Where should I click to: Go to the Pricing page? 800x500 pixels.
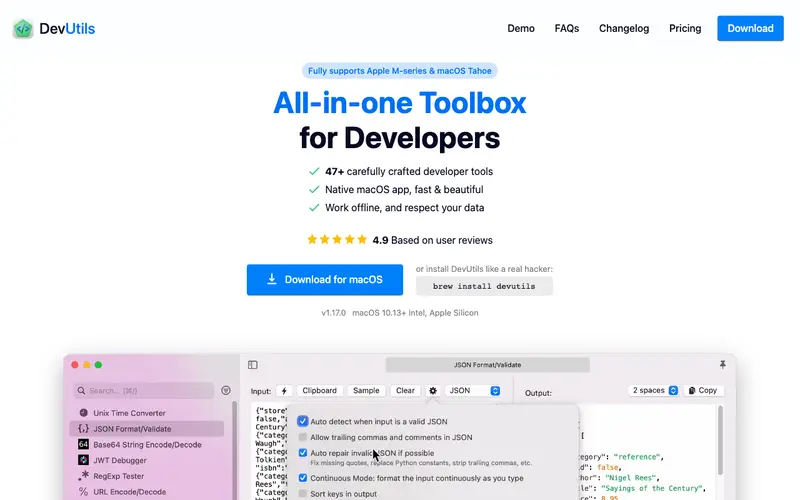pyautogui.click(x=685, y=29)
